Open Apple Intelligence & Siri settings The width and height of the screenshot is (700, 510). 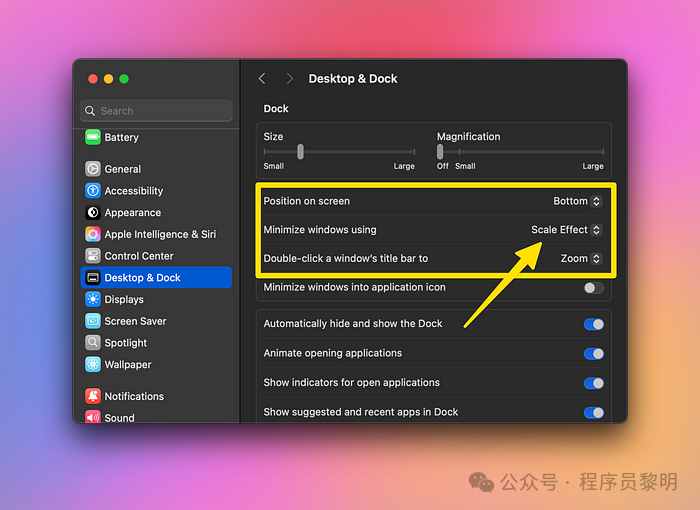coord(156,234)
